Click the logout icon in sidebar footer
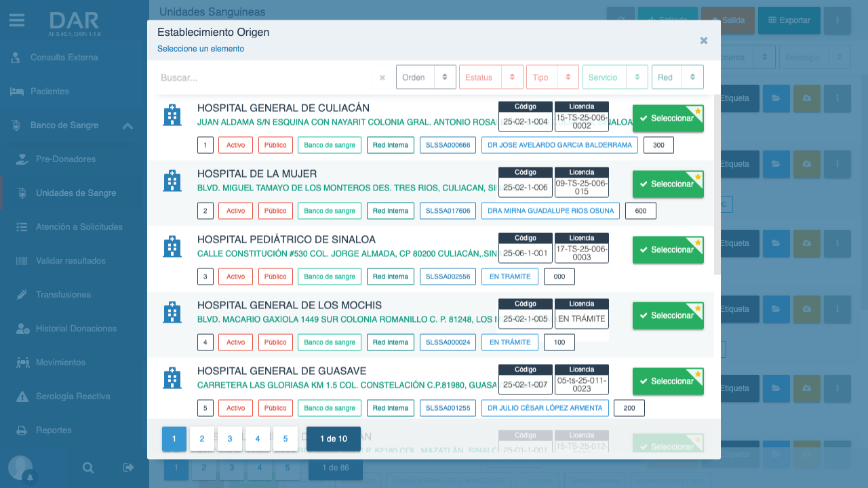Screen dimensions: 868x488 [x=129, y=468]
